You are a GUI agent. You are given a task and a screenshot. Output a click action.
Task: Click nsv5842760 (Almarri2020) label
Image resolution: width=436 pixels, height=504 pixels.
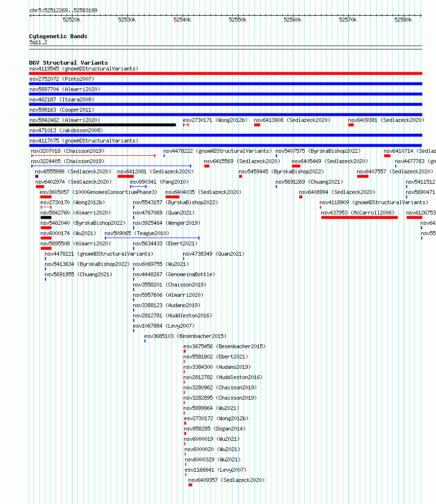(75, 213)
